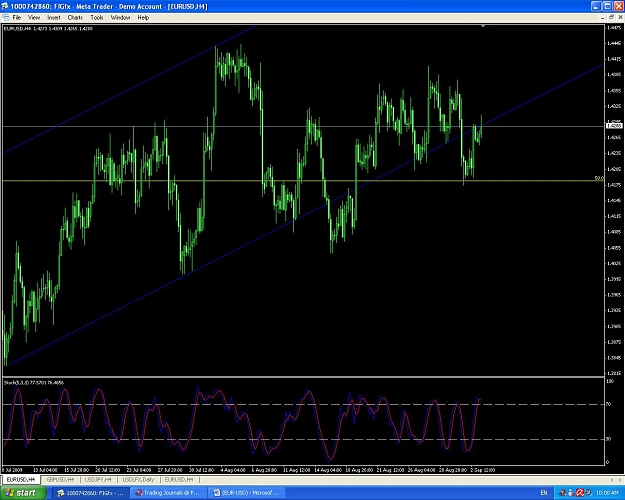The height and width of the screenshot is (500, 625).
Task: Switch to the GBPUSD,H4 chart tab
Action: pos(61,480)
